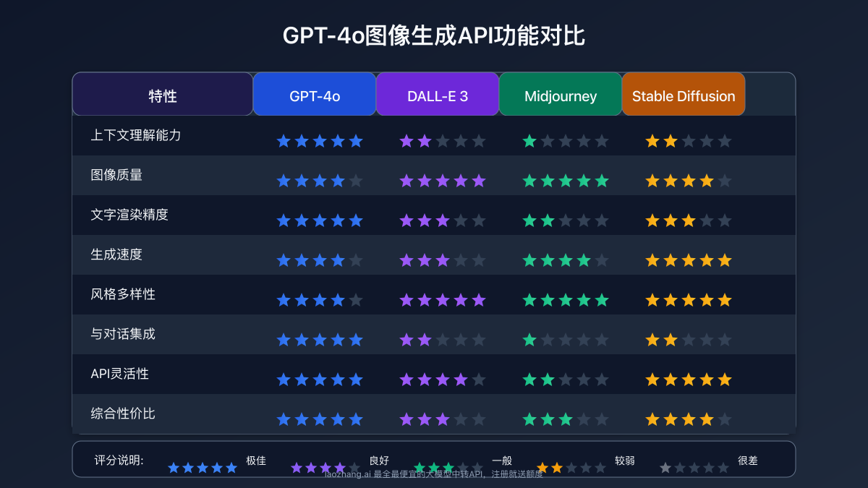The image size is (868, 488).
Task: Select Stable Diffusion rating in 与对话集成 row
Action: [x=689, y=340]
